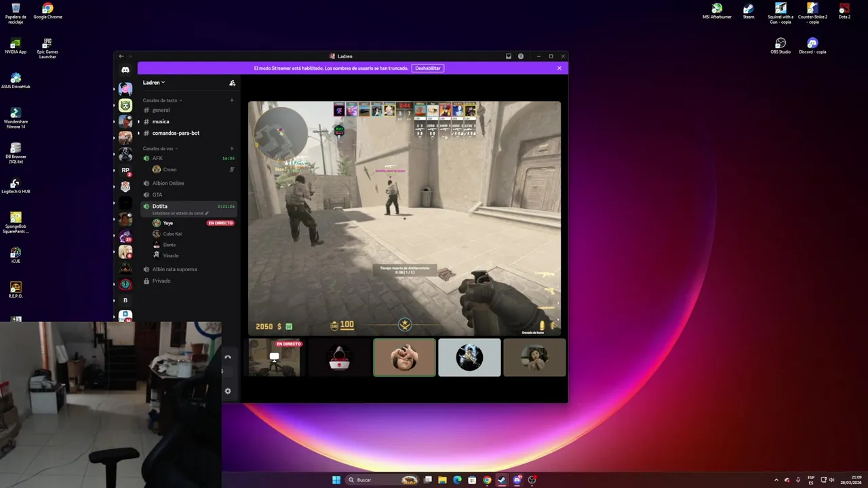This screenshot has height=488, width=868.
Task: Open the clock and date in taskbar
Action: (x=851, y=480)
